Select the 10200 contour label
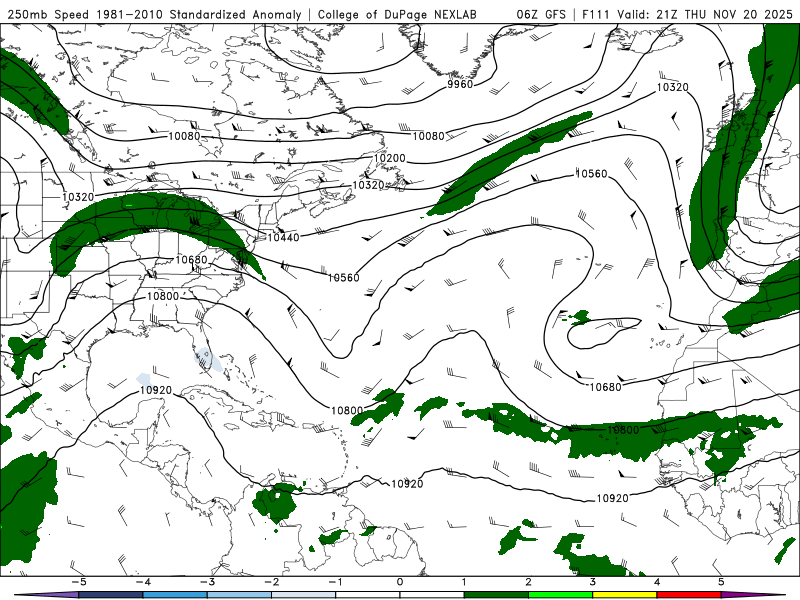The image size is (800, 600). pos(389,158)
